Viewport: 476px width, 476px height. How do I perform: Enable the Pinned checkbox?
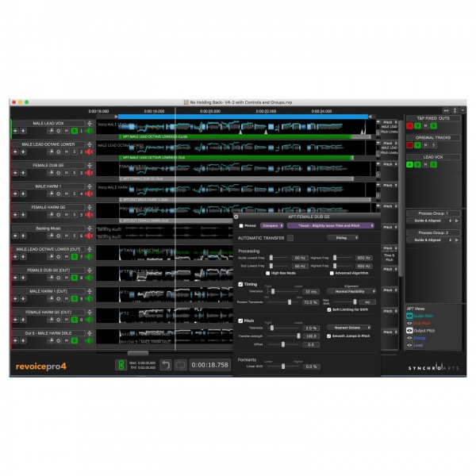click(242, 225)
